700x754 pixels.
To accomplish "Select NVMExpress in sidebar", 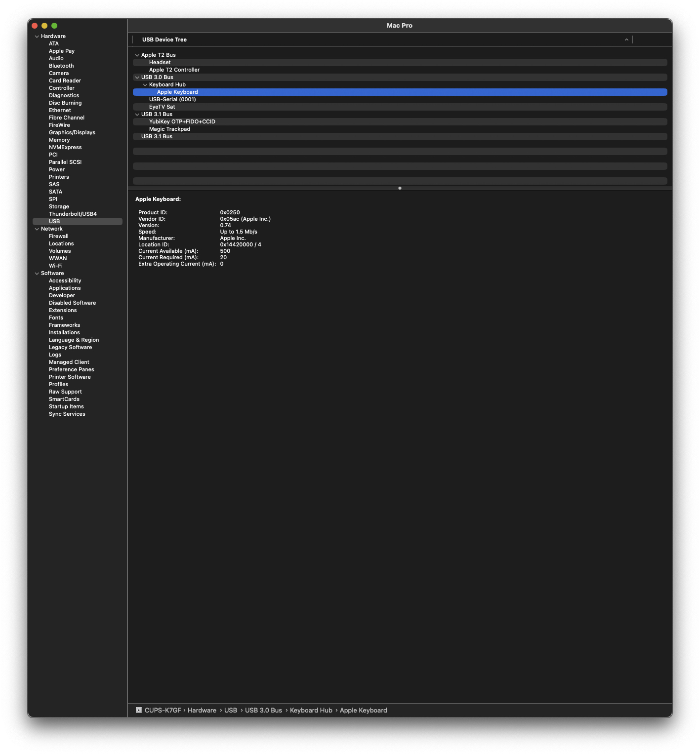I will point(65,148).
